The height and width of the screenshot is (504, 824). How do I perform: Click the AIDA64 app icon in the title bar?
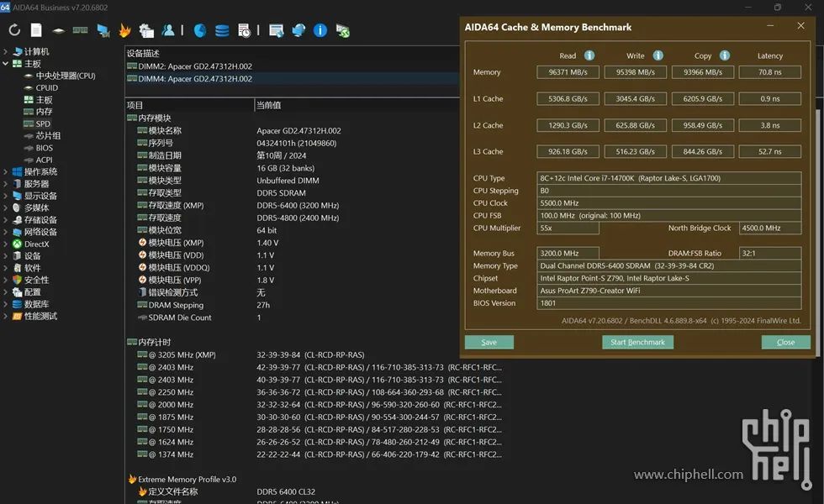(5, 7)
